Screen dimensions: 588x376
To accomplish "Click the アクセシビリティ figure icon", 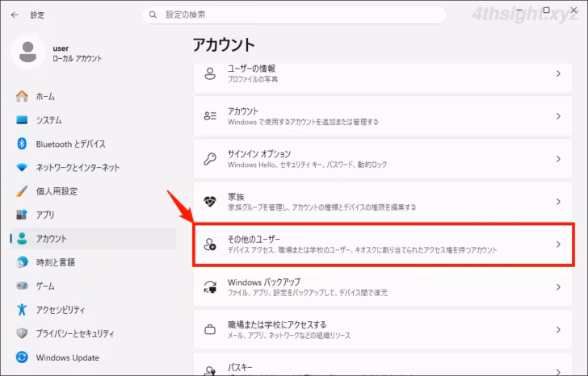I will pyautogui.click(x=22, y=310).
